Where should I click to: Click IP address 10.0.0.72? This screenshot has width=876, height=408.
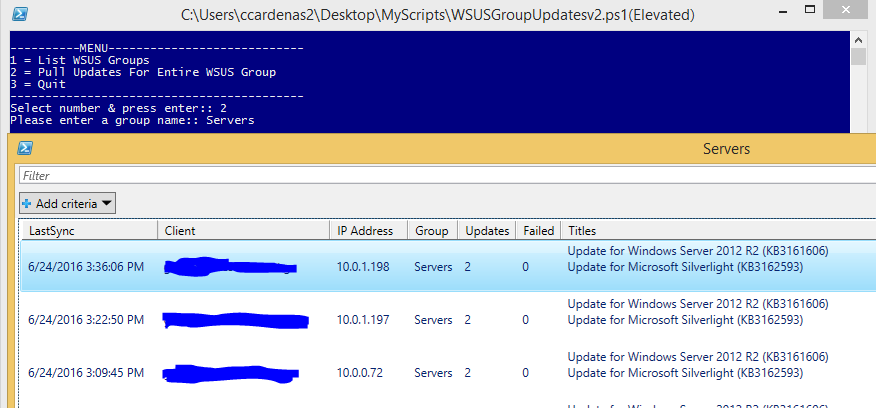click(360, 372)
